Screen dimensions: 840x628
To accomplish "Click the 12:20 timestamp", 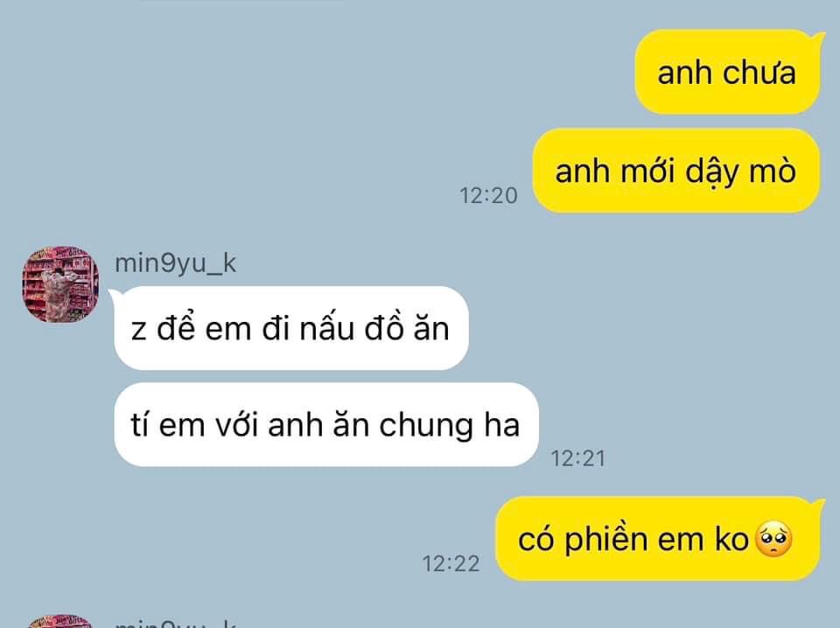I will tap(488, 195).
